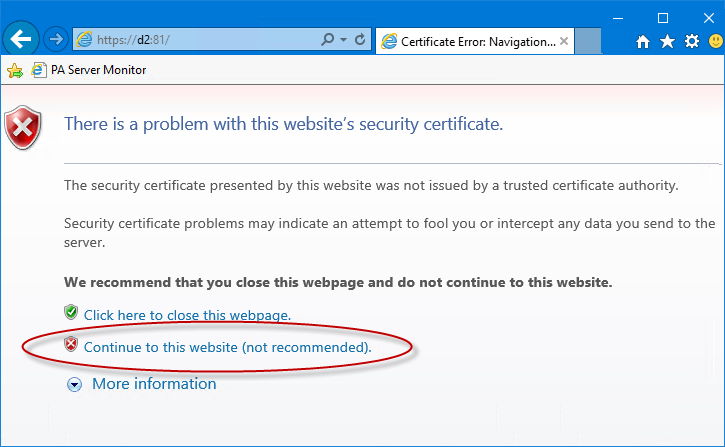The width and height of the screenshot is (725, 447).
Task: Close the Certificate Error tab
Action: pos(564,41)
